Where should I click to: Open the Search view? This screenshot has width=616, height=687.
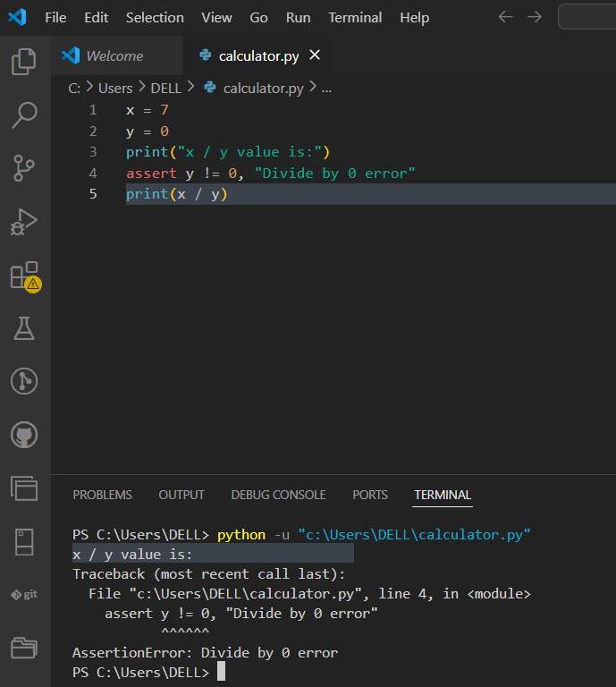[24, 114]
